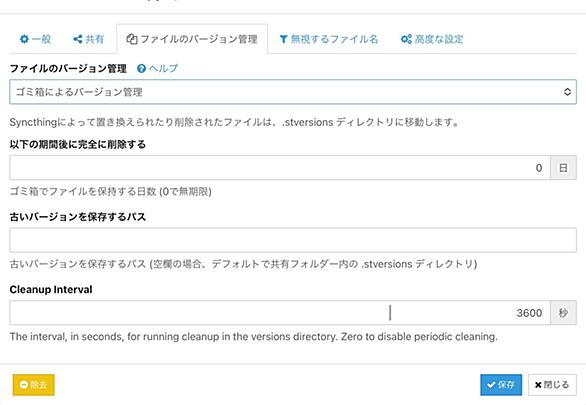Click the gears icon on 高度な設定 tab
586x405 pixels.
tap(406, 39)
